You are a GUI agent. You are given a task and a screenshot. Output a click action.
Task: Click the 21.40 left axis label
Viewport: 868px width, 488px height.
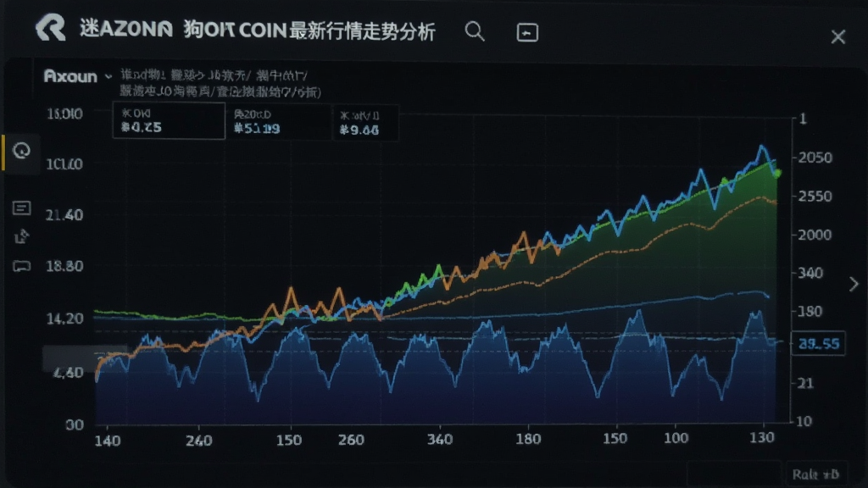64,215
